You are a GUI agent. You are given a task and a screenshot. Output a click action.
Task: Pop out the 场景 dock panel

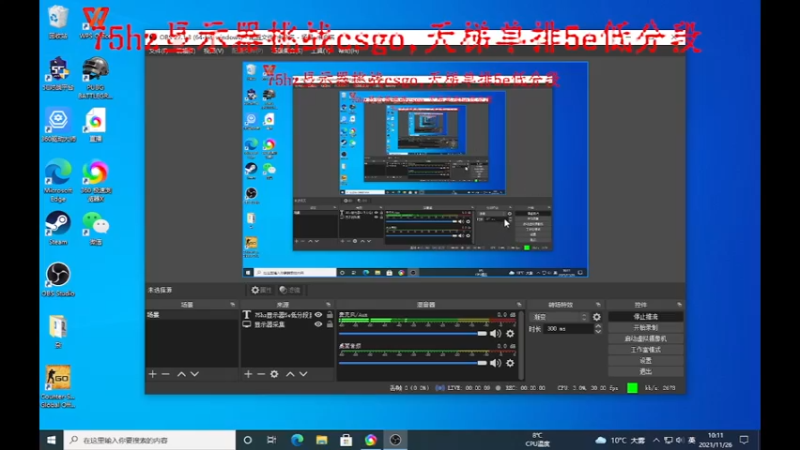(x=233, y=305)
